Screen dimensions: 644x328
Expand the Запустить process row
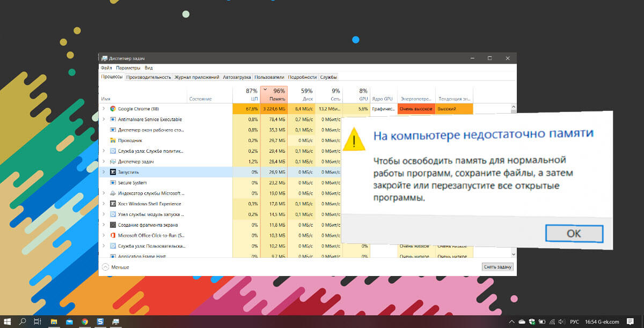[104, 172]
